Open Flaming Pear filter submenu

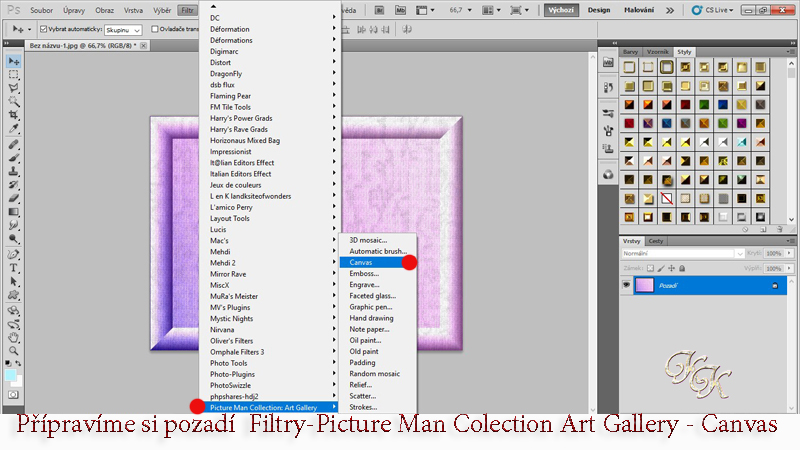coord(269,96)
